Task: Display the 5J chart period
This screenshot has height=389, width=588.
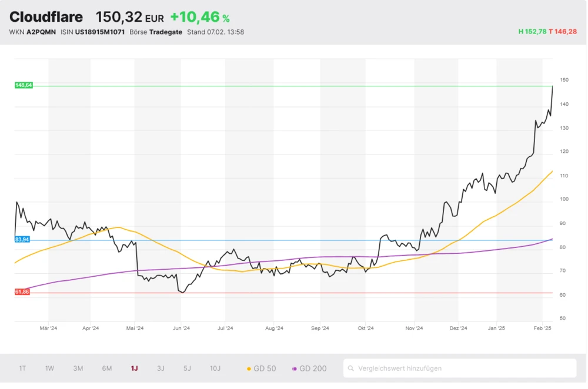Action: click(x=187, y=368)
